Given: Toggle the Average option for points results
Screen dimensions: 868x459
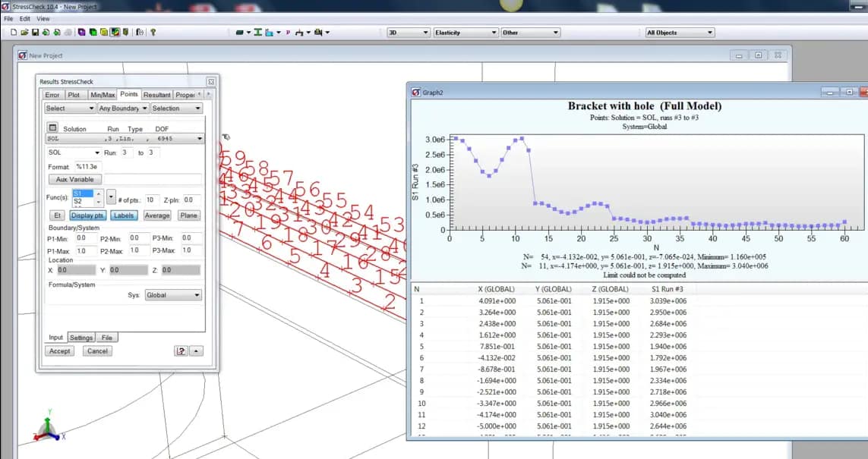Looking at the screenshot, I should tap(157, 215).
